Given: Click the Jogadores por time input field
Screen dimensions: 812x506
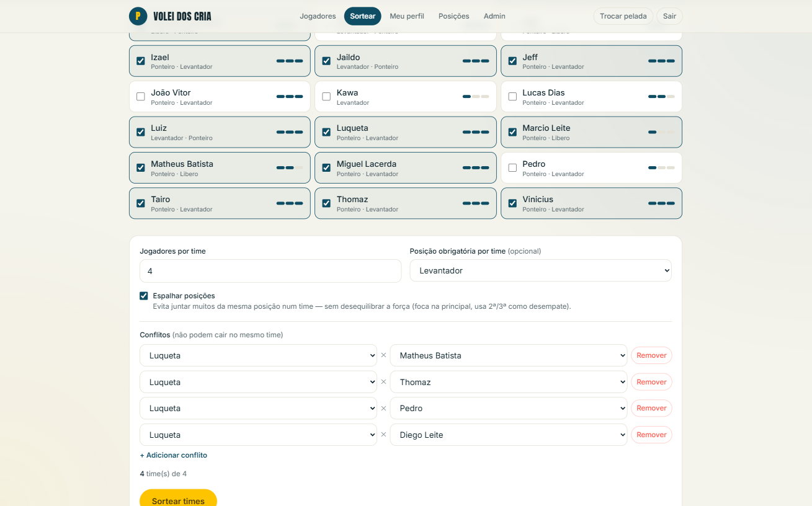Looking at the screenshot, I should tap(270, 271).
